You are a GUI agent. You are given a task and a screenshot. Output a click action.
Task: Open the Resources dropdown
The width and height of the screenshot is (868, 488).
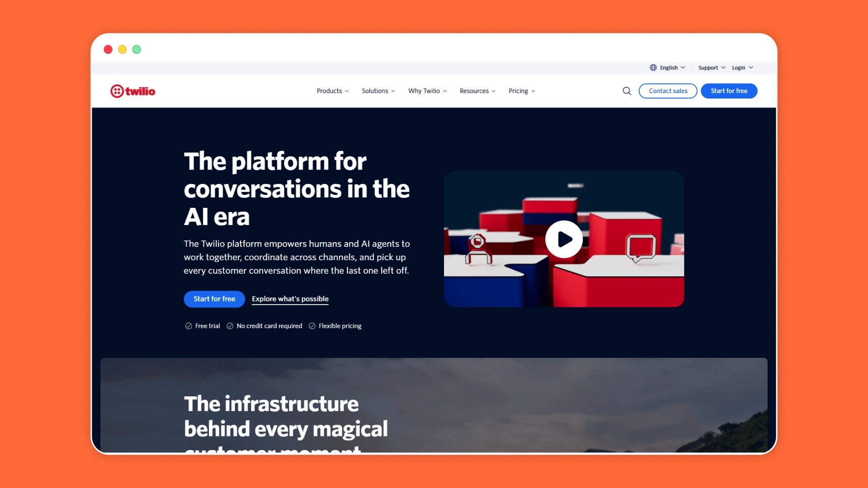pos(478,91)
